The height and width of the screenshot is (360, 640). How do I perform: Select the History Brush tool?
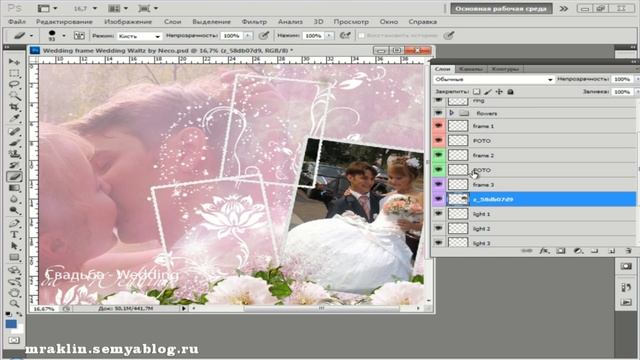point(14,165)
